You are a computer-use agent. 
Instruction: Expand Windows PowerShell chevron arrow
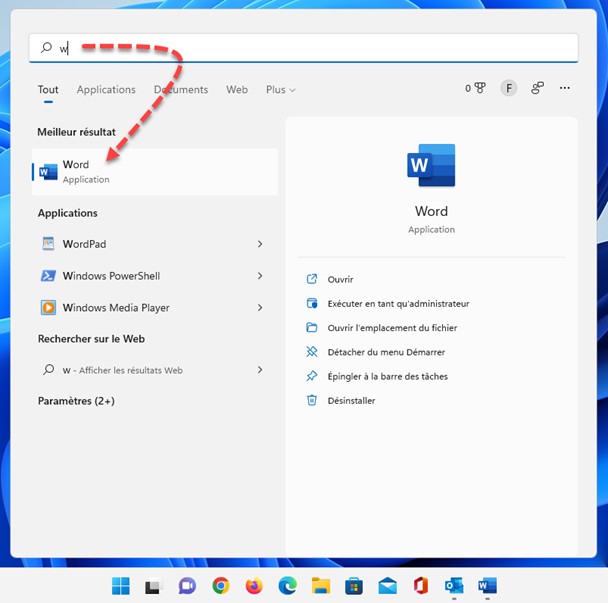pyautogui.click(x=260, y=276)
